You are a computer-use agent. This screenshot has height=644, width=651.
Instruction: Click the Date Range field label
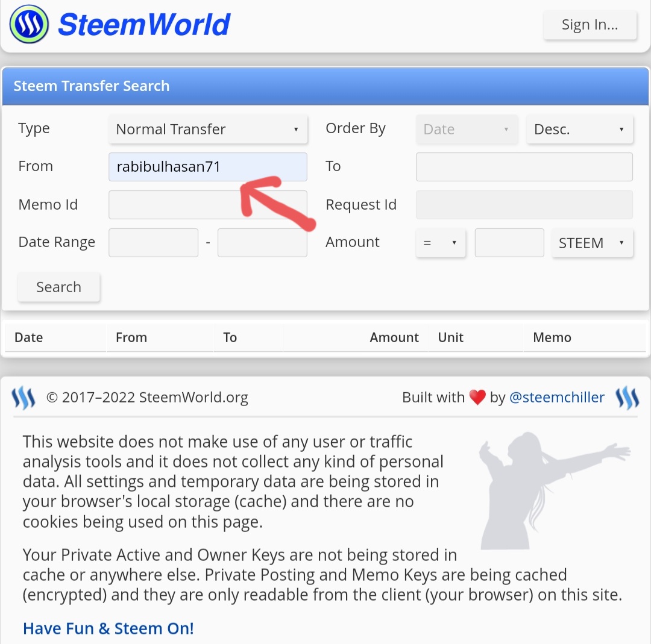[x=57, y=242]
